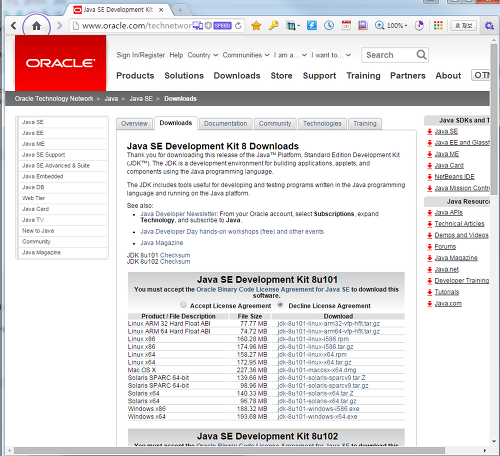The width and height of the screenshot is (500, 456).
Task: Open the browser home page
Action: click(36, 26)
